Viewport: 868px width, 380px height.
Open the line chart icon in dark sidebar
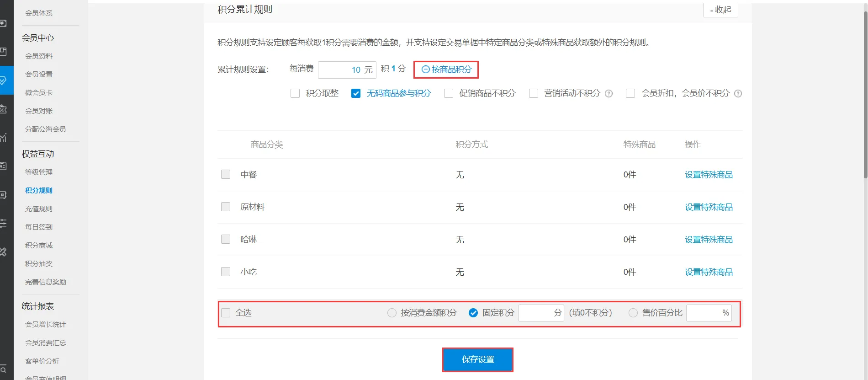click(x=4, y=137)
